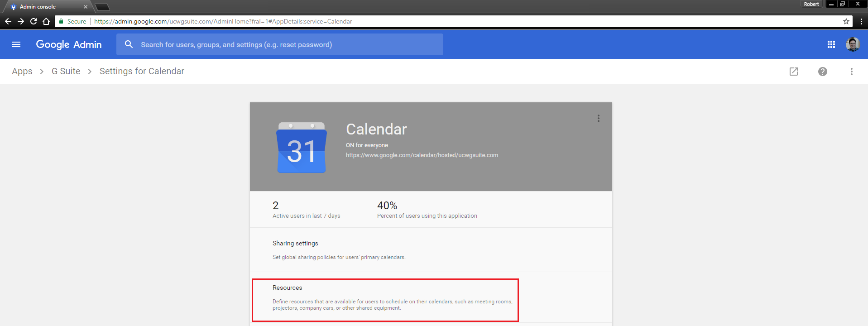This screenshot has height=326, width=868.
Task: Click the chevron after G Suite breadcrumb
Action: (90, 72)
